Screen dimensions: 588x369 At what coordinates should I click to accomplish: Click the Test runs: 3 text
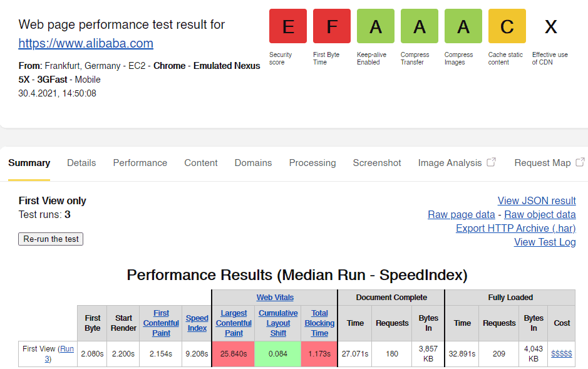pyautogui.click(x=44, y=214)
